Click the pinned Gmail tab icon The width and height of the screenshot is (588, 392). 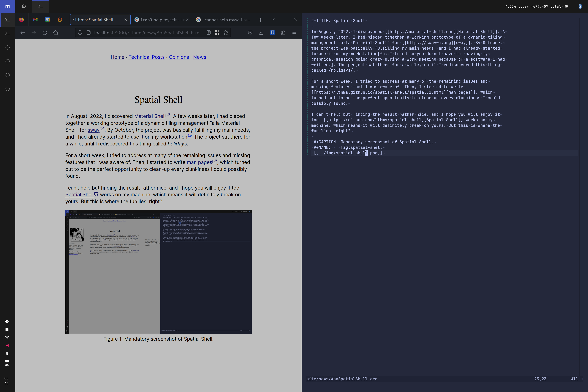(35, 19)
